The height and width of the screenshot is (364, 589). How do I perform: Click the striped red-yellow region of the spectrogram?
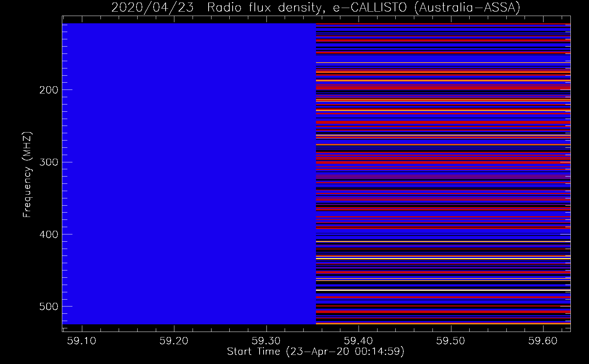click(443, 174)
